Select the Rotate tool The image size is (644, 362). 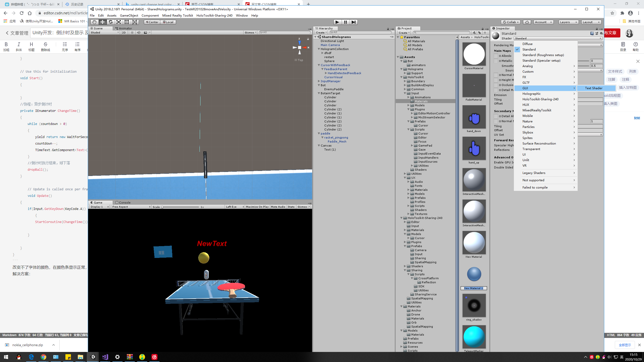110,22
